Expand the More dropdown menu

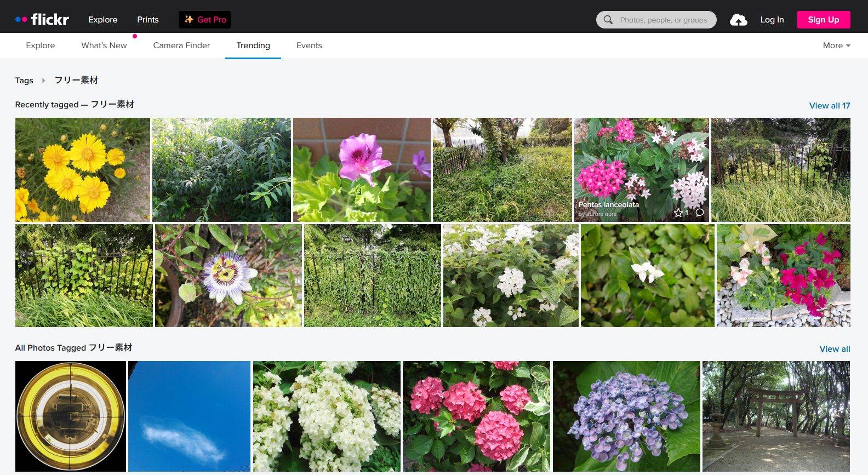836,45
